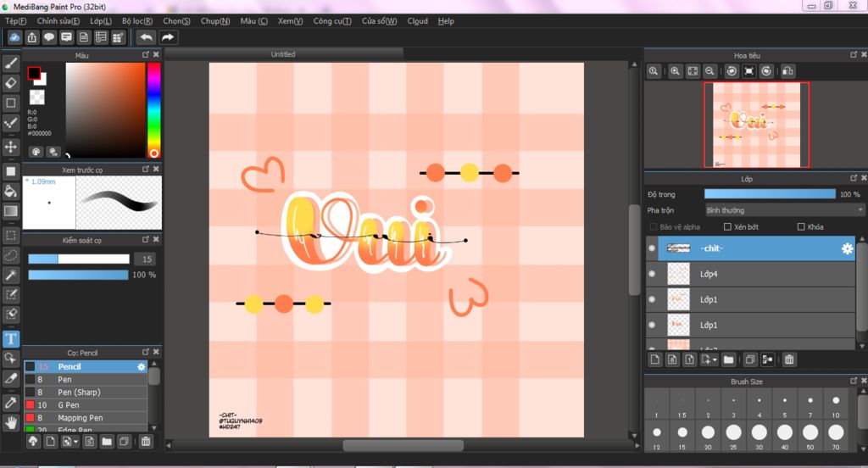Open the -chit- layer settings gear

coord(847,248)
